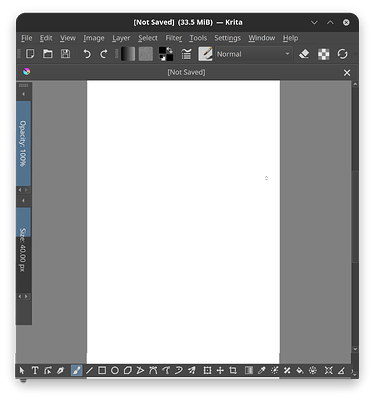Collapse the Size slider panel arrow
Image resolution: width=375 pixels, height=400 pixels.
click(x=23, y=201)
